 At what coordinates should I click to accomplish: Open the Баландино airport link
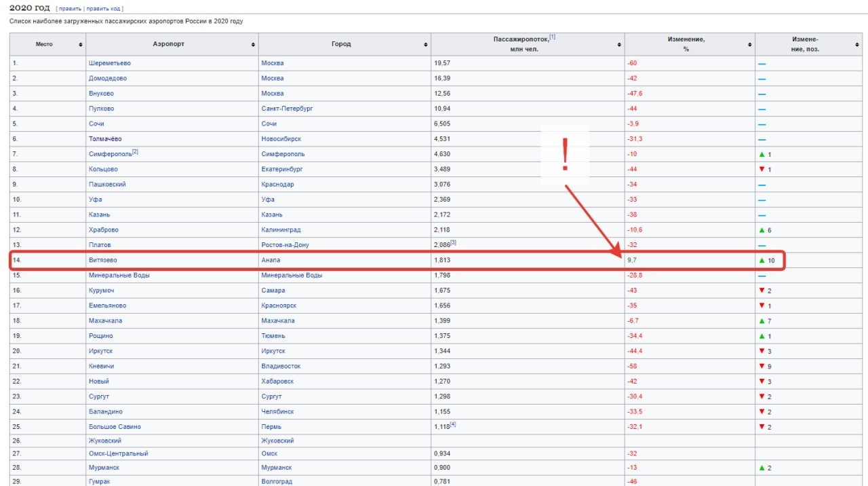pos(105,412)
